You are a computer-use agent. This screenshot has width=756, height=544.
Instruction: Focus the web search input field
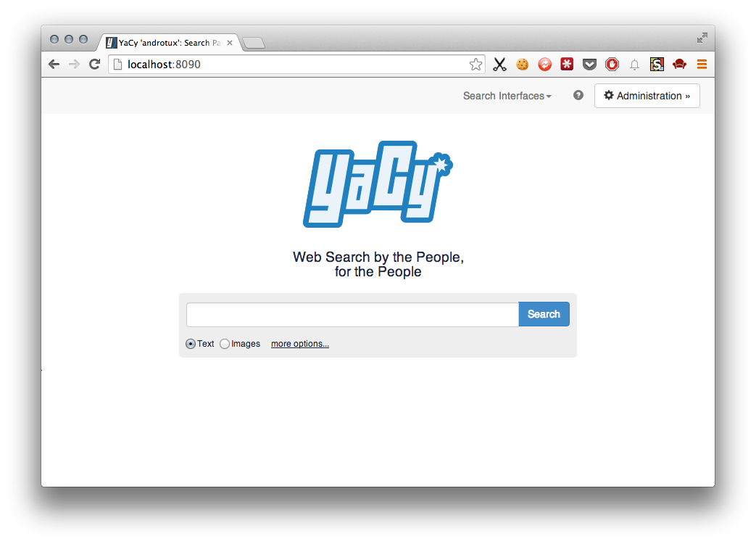[352, 315]
